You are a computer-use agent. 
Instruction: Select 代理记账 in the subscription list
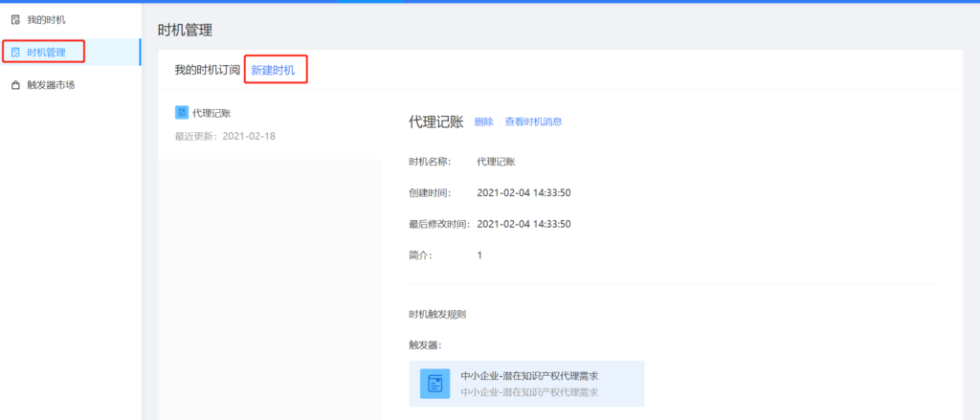pyautogui.click(x=212, y=113)
